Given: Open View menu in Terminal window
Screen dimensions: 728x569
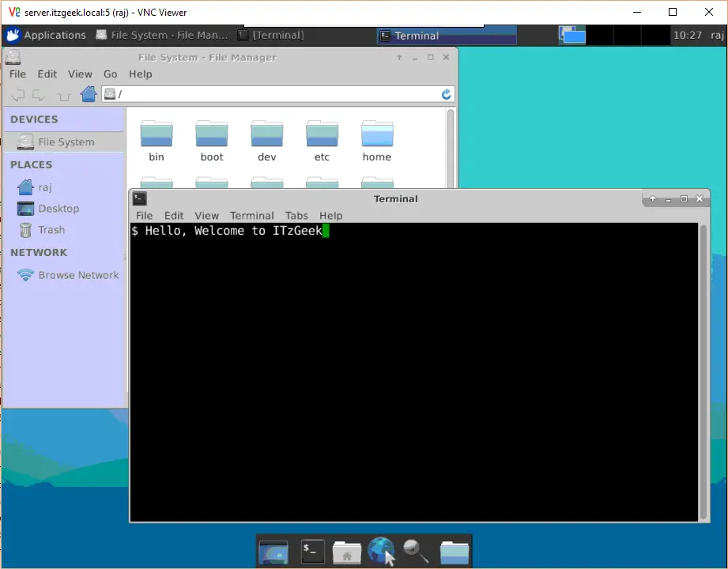Looking at the screenshot, I should pyautogui.click(x=206, y=216).
